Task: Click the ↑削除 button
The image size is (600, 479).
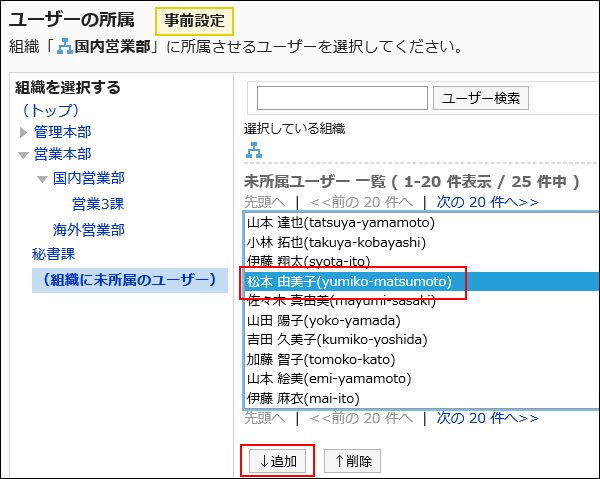Action: 352,461
